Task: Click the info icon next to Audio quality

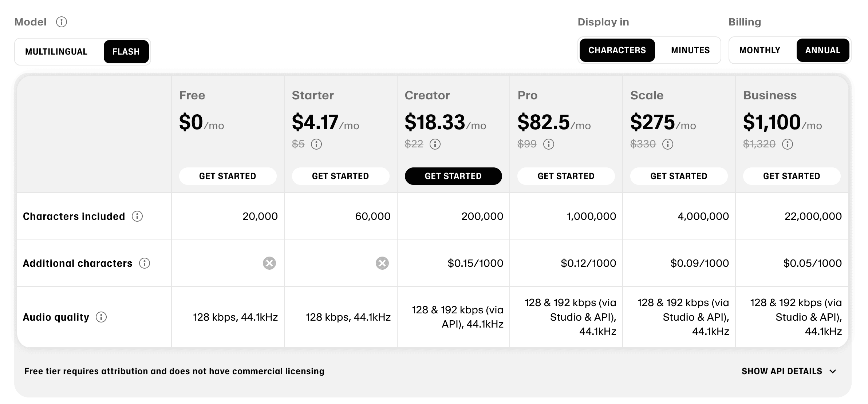Action: coord(101,317)
